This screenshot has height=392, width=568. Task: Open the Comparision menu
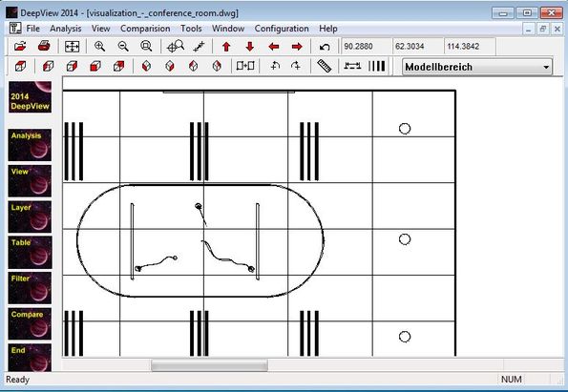(145, 29)
